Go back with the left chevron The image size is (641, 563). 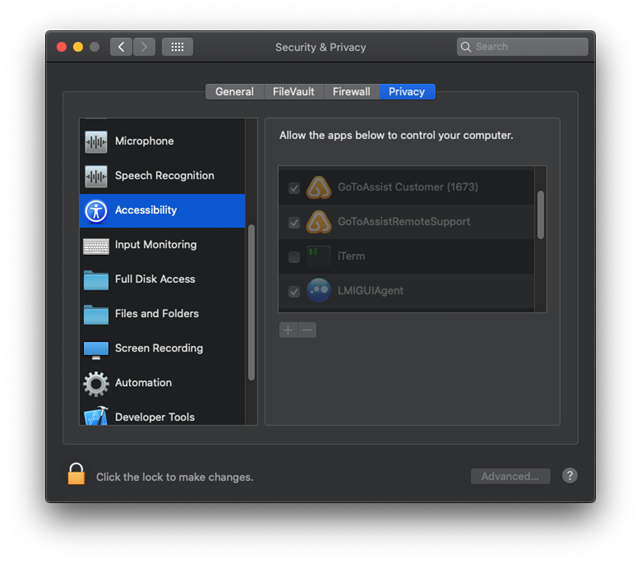pos(121,47)
